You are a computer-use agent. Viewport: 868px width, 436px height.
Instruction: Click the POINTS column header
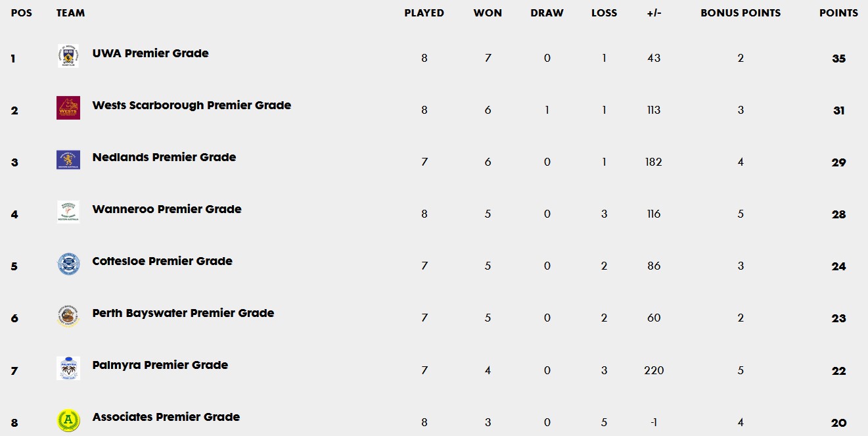(838, 13)
